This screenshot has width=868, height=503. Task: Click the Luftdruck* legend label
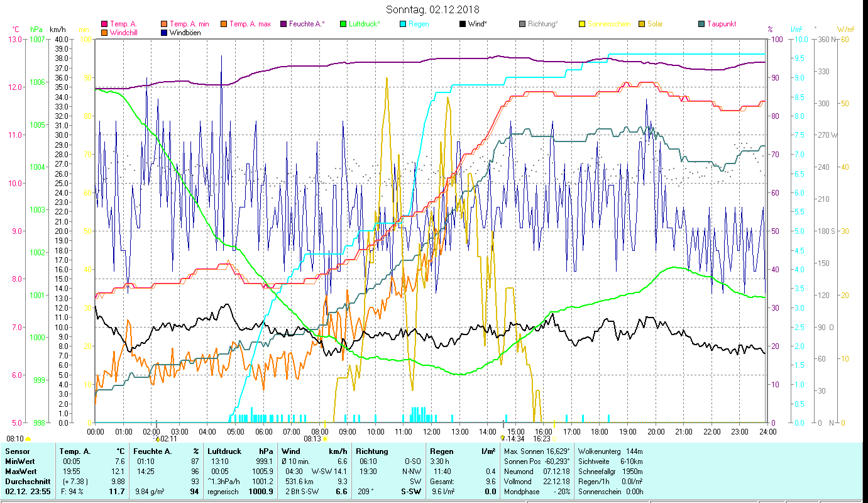point(365,25)
